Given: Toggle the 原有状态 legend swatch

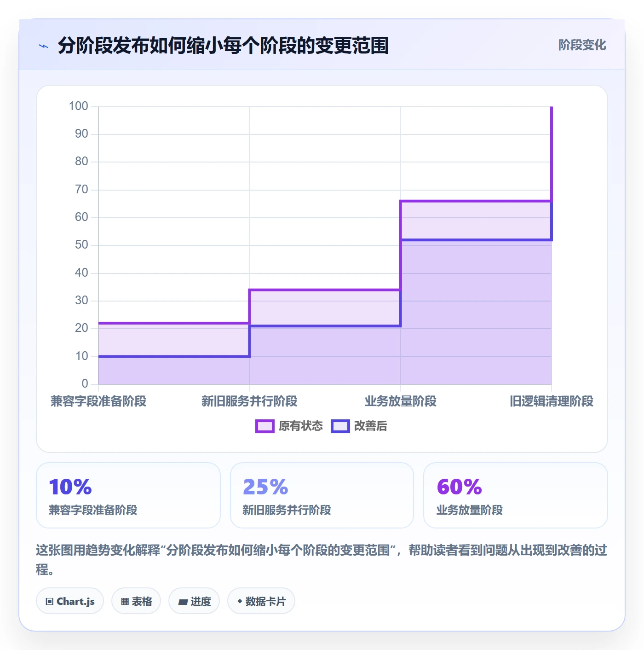Looking at the screenshot, I should click(x=265, y=426).
